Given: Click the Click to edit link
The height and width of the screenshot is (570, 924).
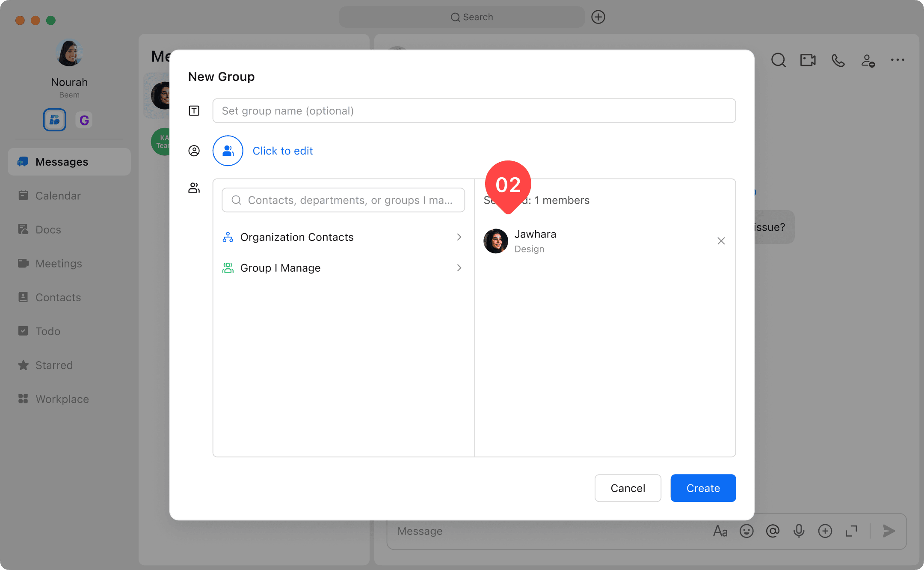Looking at the screenshot, I should [282, 151].
